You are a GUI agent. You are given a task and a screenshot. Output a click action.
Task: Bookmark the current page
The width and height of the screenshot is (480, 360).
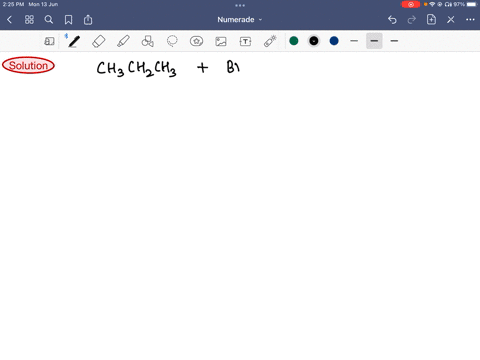coord(68,20)
